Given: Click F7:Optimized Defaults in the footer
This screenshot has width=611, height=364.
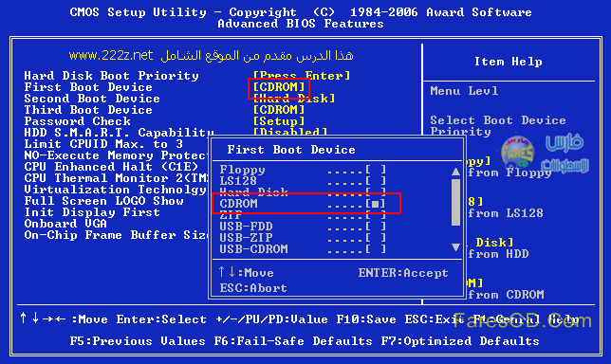Looking at the screenshot, I should click(460, 341).
